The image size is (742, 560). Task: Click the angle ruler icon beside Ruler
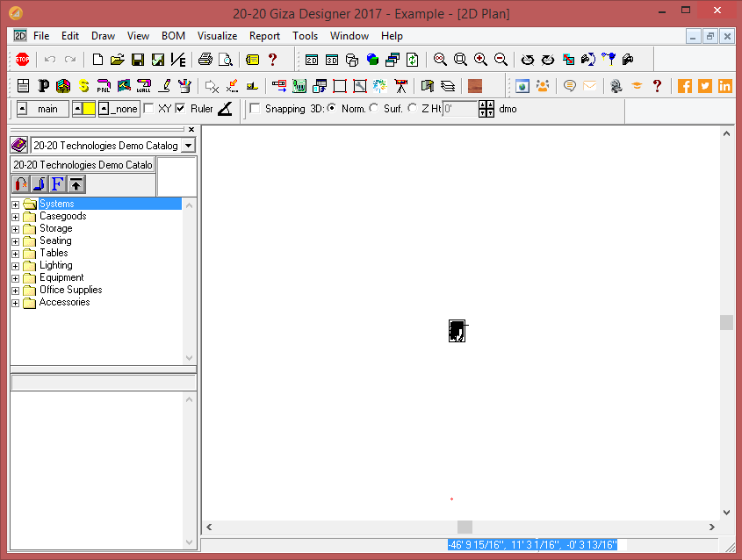tap(226, 109)
